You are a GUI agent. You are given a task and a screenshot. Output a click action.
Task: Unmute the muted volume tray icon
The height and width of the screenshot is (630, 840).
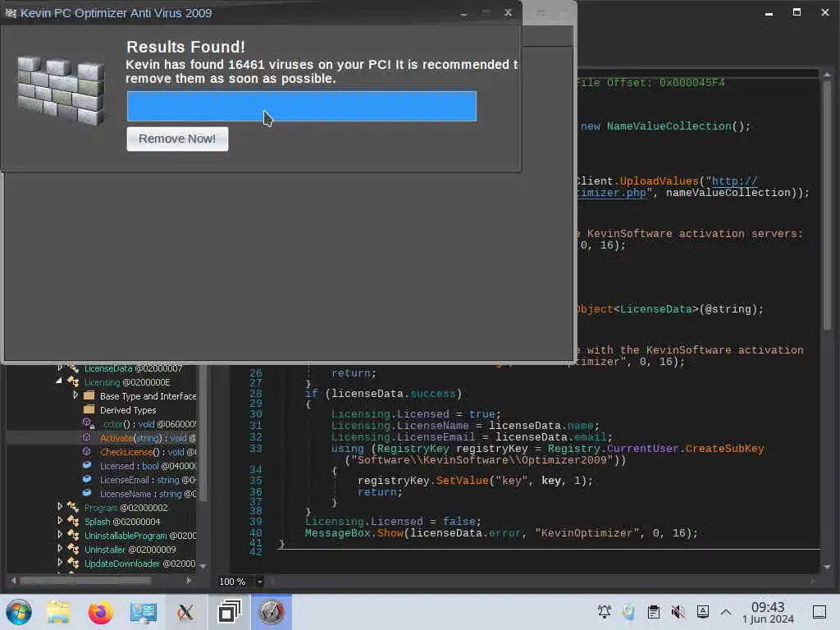point(678,612)
